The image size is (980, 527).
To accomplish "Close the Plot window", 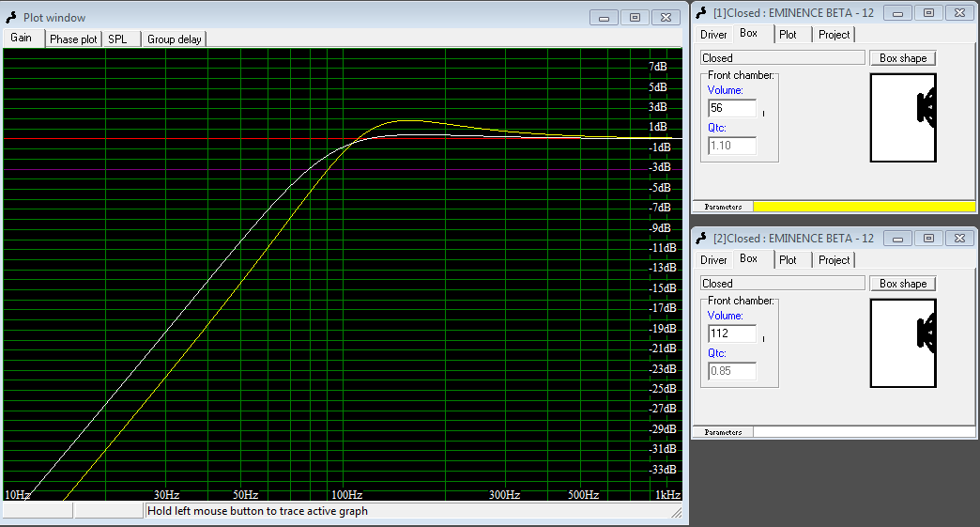I will pos(666,18).
